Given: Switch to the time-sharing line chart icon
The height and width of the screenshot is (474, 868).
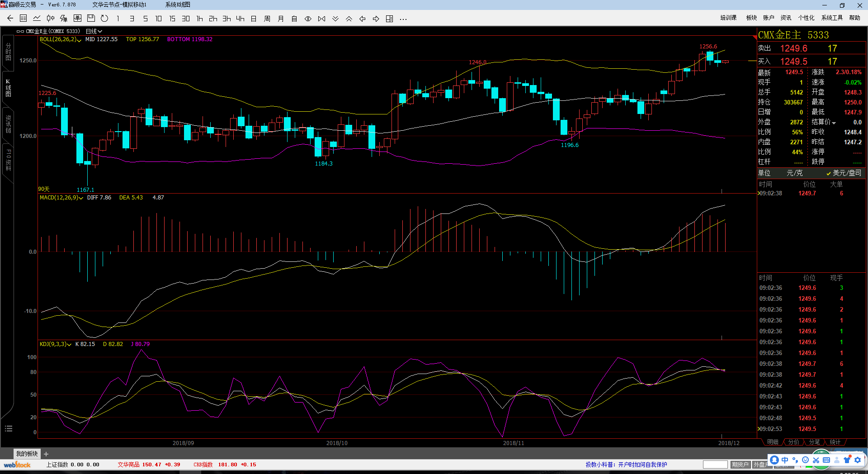Looking at the screenshot, I should click(37, 19).
